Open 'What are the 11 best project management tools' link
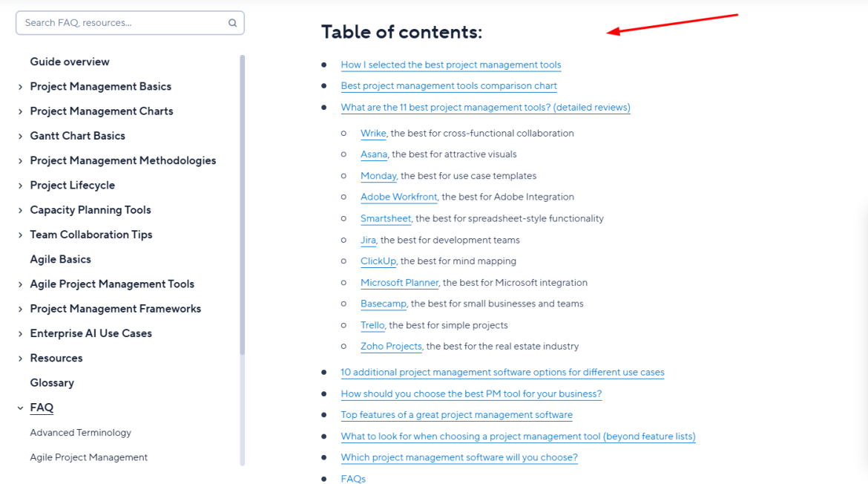Image resolution: width=868 pixels, height=484 pixels. pos(485,108)
